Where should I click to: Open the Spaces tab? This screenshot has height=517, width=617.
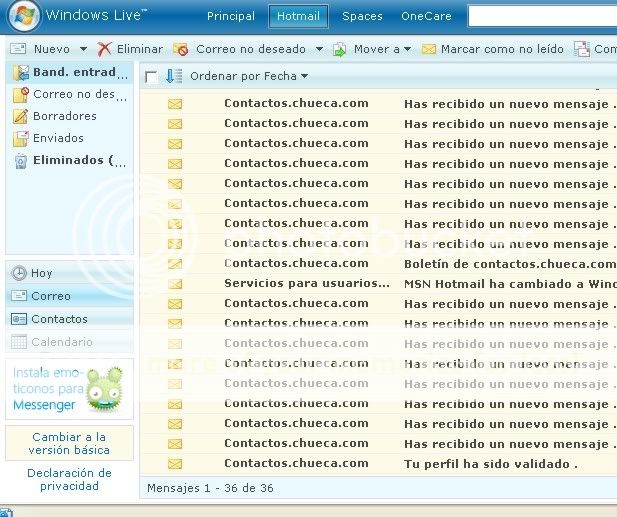pos(362,16)
